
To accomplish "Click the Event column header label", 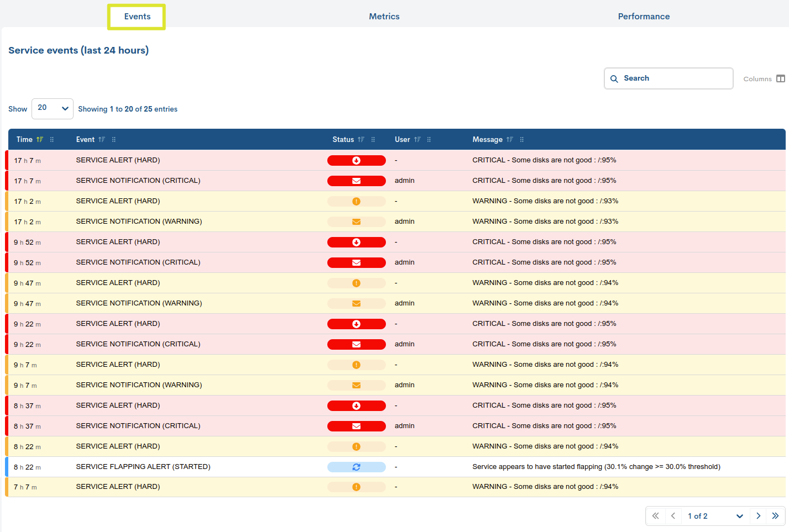I will tap(85, 140).
